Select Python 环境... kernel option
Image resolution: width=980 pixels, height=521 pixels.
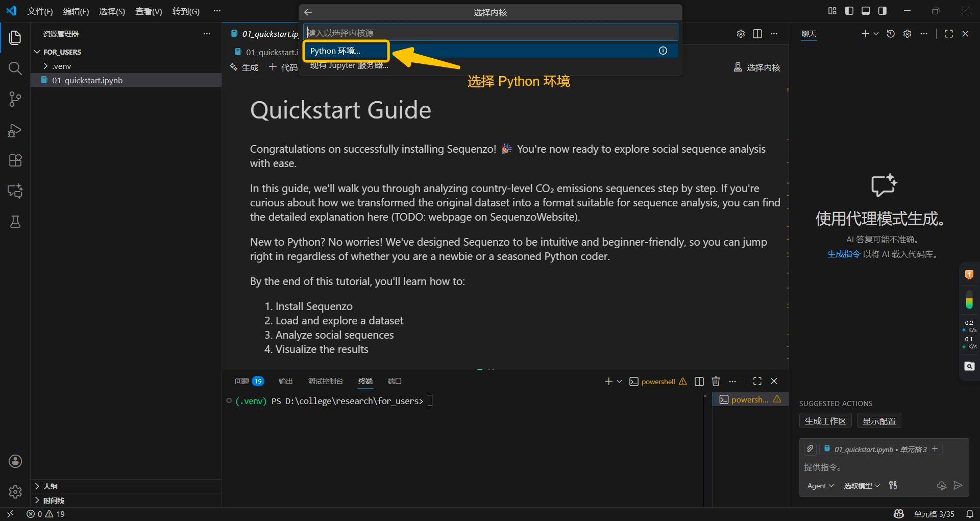click(x=335, y=51)
